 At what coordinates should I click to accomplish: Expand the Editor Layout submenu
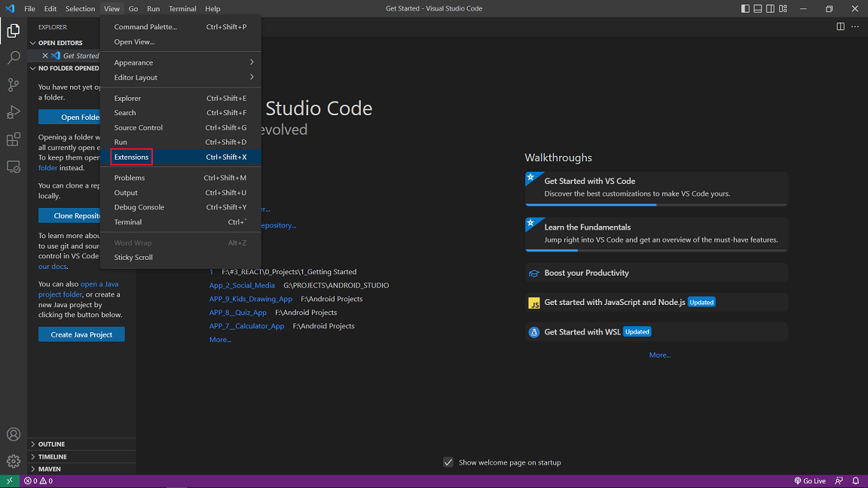pyautogui.click(x=181, y=78)
